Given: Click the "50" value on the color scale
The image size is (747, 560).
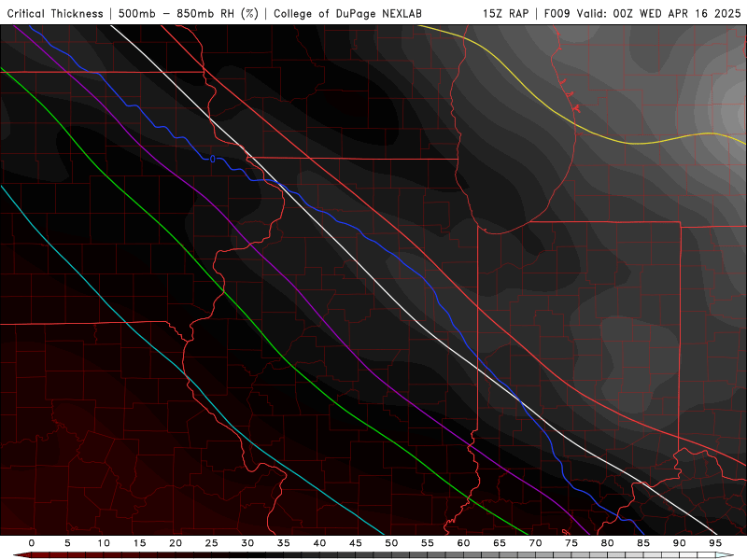Looking at the screenshot, I should coord(391,543).
